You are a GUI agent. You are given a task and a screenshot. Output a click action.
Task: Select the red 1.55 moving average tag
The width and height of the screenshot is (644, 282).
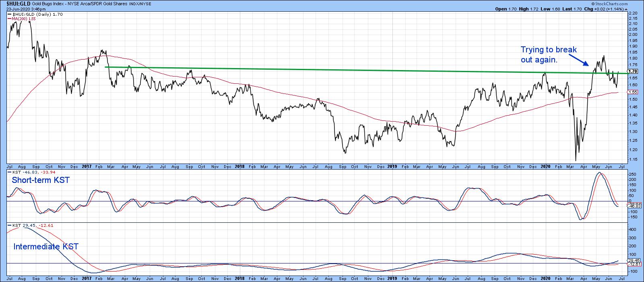point(634,92)
